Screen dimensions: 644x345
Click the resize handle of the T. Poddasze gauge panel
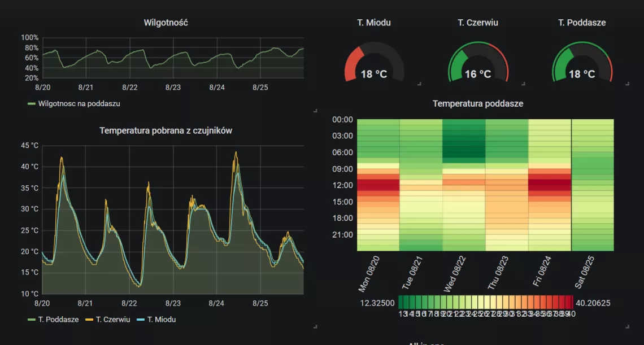(x=628, y=84)
